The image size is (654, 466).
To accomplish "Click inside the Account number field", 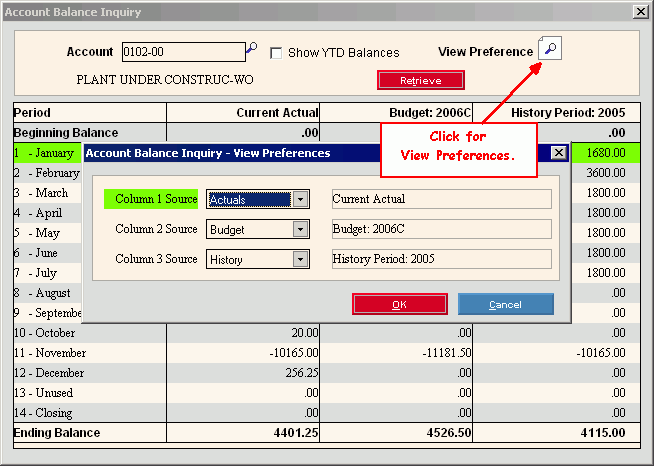I will coord(182,52).
